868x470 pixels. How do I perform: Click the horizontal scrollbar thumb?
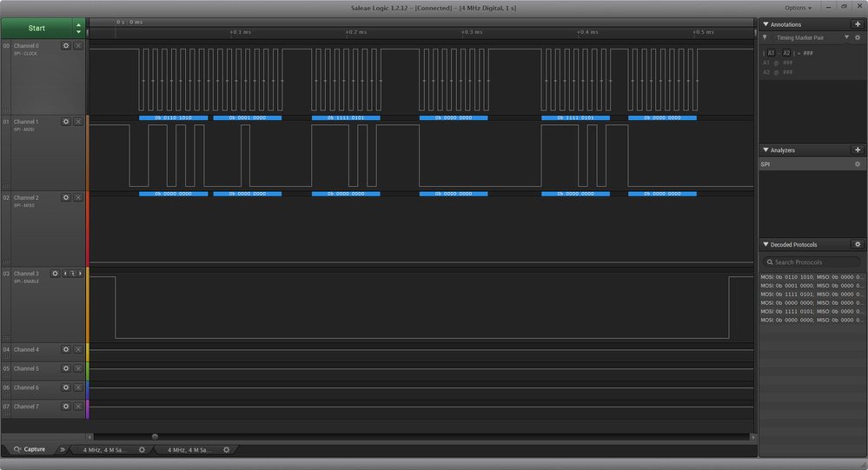[x=155, y=437]
